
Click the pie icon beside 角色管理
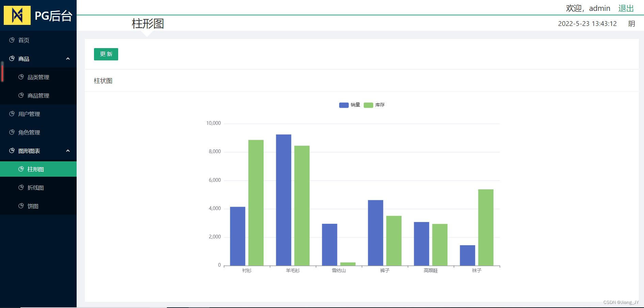click(12, 132)
